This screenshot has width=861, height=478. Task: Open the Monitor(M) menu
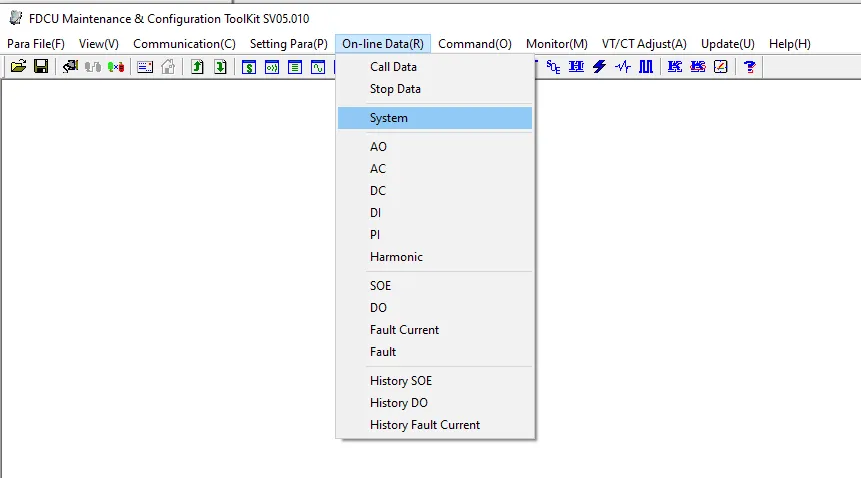[x=557, y=44]
